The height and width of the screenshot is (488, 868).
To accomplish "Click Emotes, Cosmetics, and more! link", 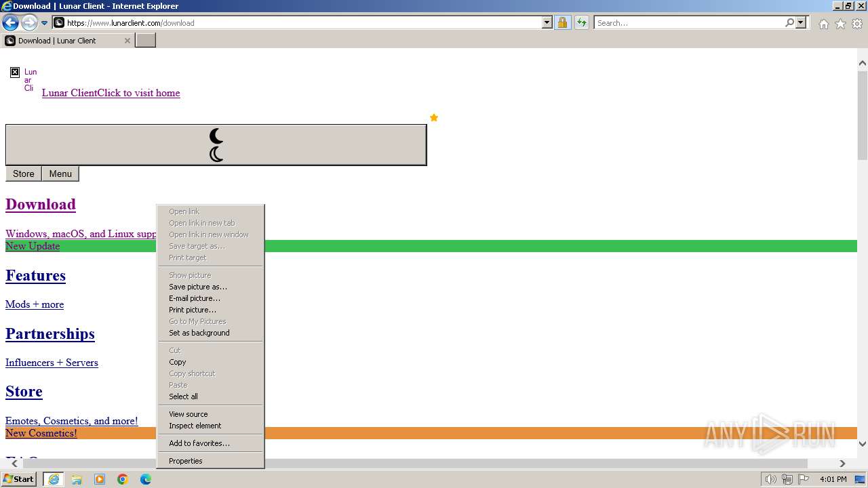I will click(x=71, y=421).
